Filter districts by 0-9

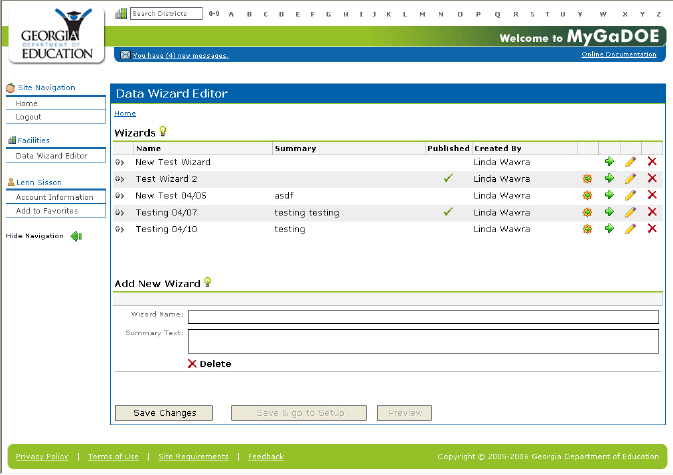pyautogui.click(x=214, y=14)
